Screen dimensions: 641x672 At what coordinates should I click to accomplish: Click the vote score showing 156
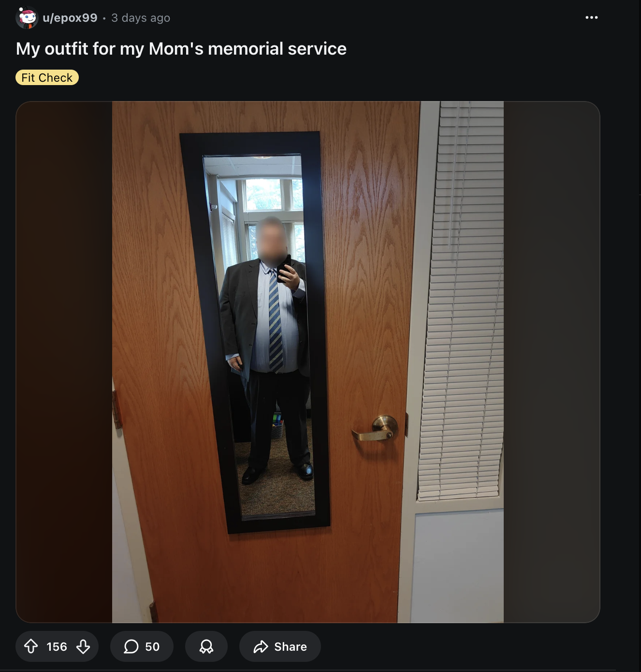pyautogui.click(x=57, y=646)
